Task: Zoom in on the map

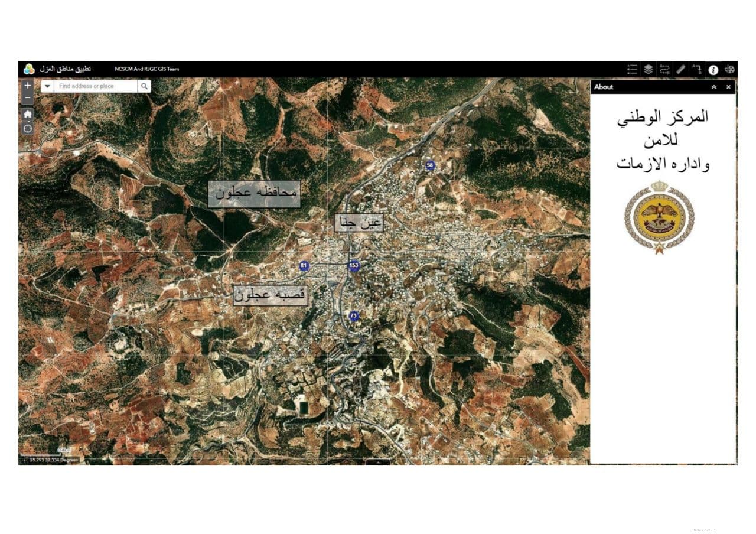Action: point(28,86)
